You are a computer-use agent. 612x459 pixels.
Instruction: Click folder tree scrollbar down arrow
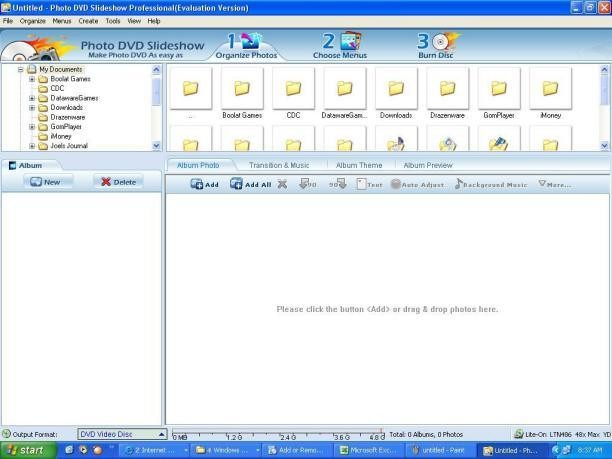click(x=156, y=146)
